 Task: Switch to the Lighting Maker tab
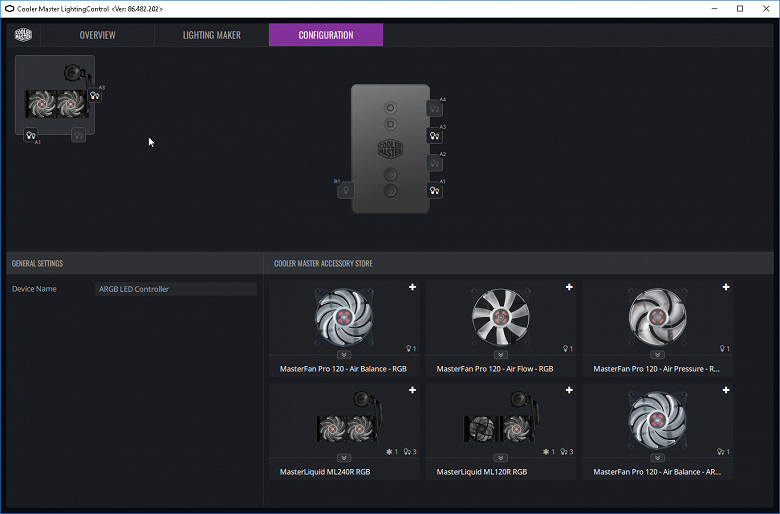211,35
